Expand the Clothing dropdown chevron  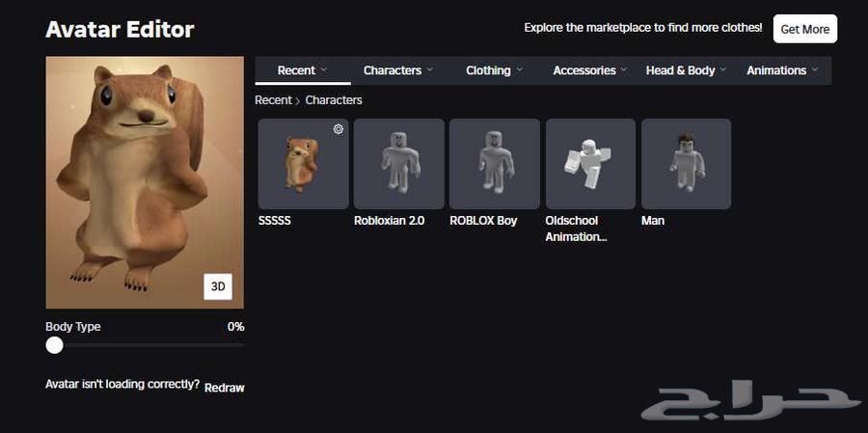(x=519, y=69)
